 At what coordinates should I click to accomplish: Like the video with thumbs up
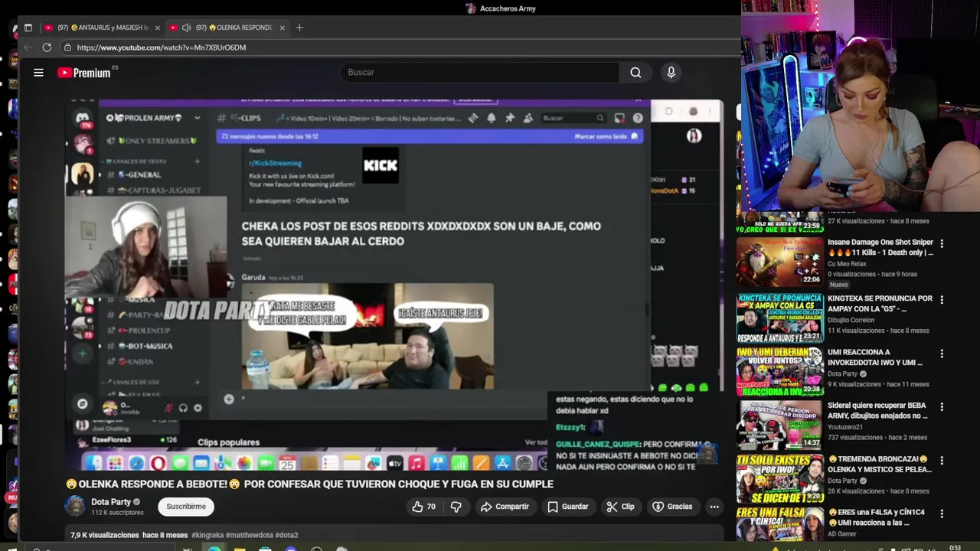point(423,507)
